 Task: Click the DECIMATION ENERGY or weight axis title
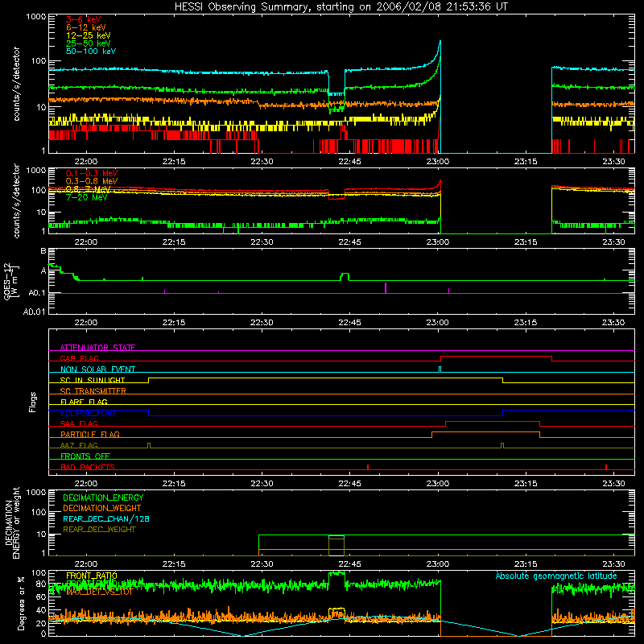12,522
